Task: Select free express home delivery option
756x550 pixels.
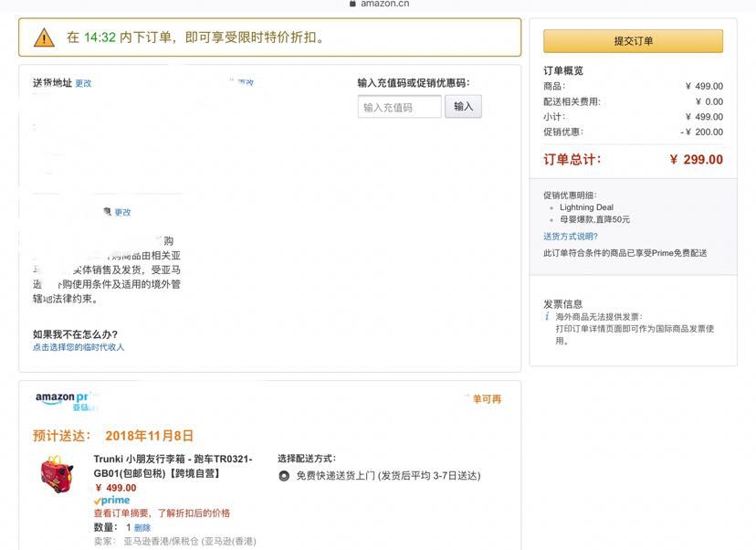Action: (284, 475)
